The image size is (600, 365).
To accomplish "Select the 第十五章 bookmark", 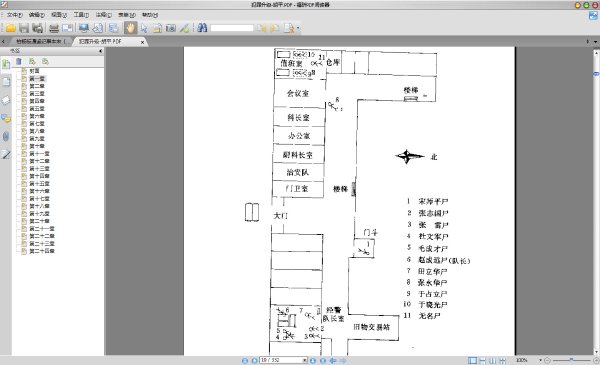I will pyautogui.click(x=39, y=183).
